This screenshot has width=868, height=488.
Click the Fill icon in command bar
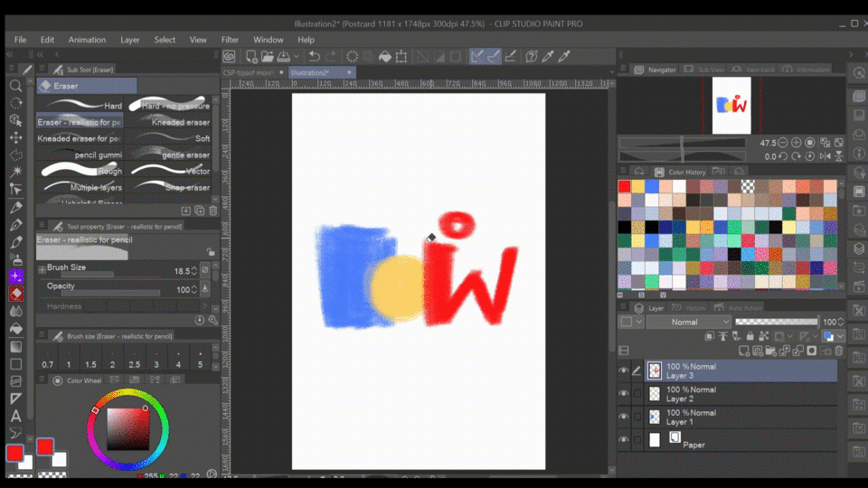385,56
